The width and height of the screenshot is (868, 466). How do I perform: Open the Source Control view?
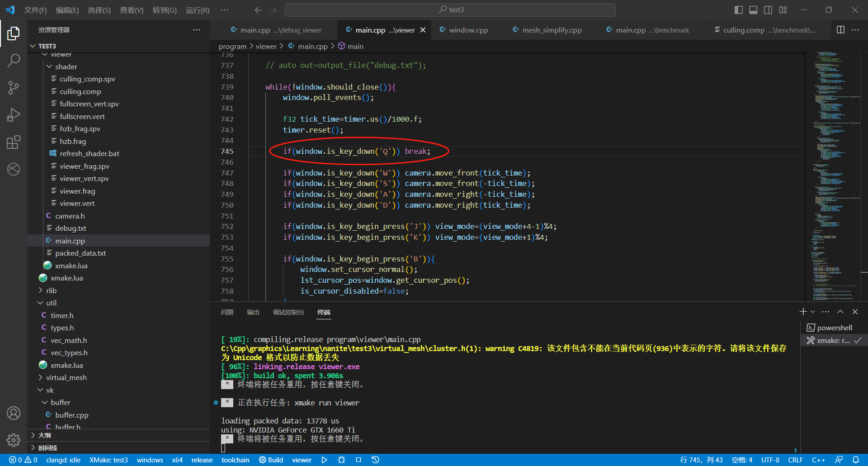14,87
